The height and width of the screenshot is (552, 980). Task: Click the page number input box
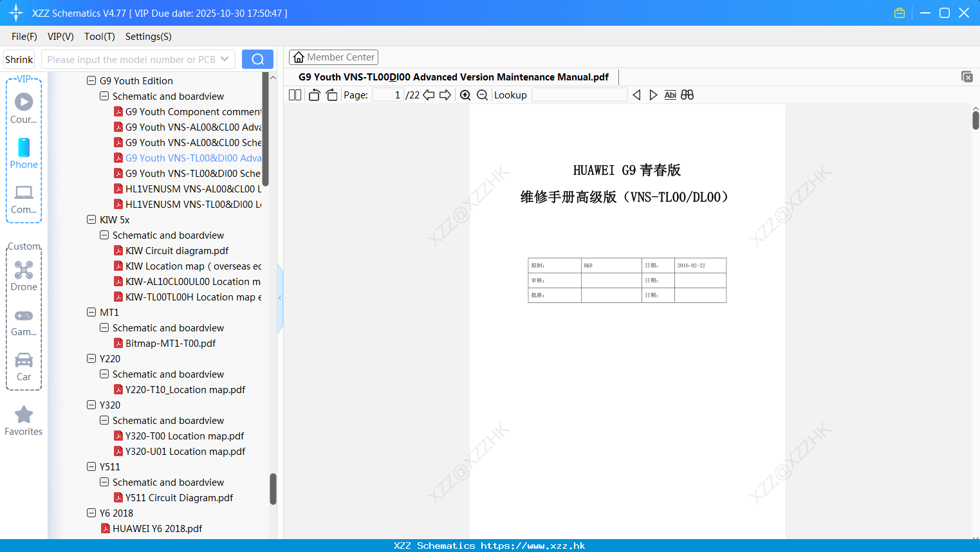pyautogui.click(x=388, y=95)
